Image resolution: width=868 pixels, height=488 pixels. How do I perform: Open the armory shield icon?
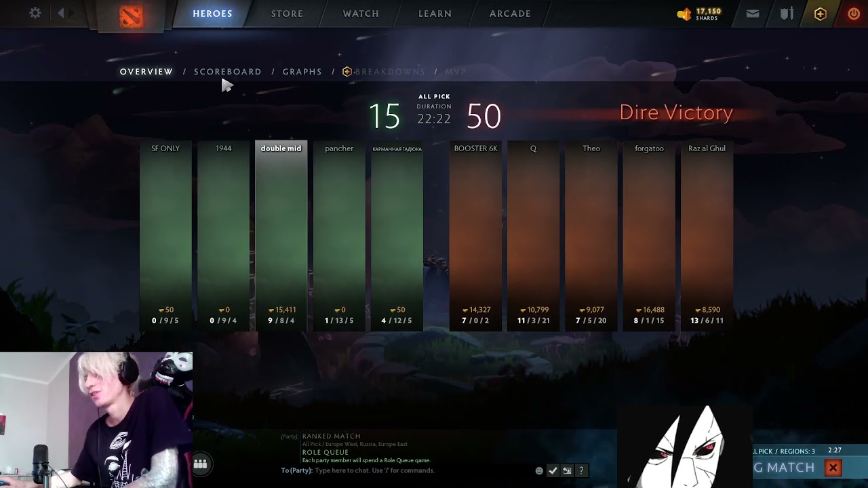point(787,14)
